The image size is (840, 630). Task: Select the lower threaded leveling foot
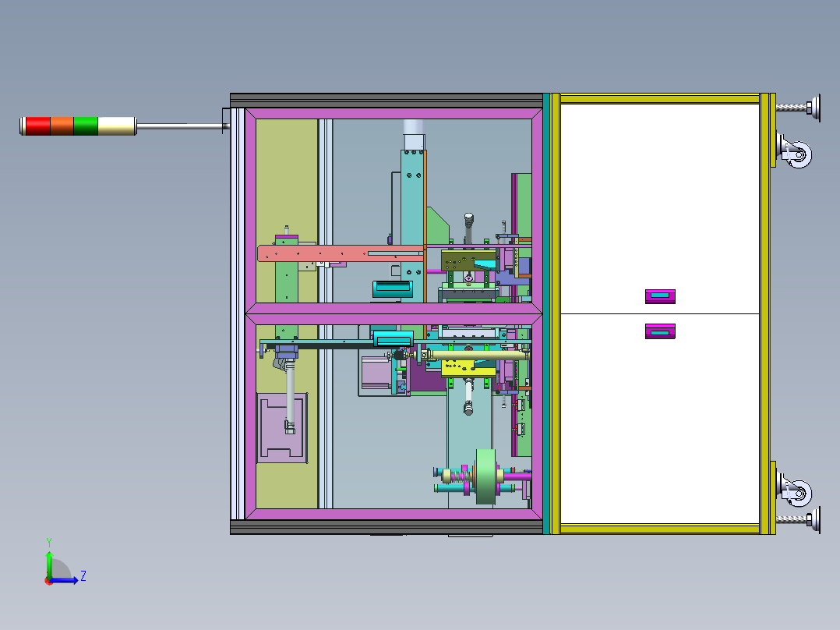[799, 519]
